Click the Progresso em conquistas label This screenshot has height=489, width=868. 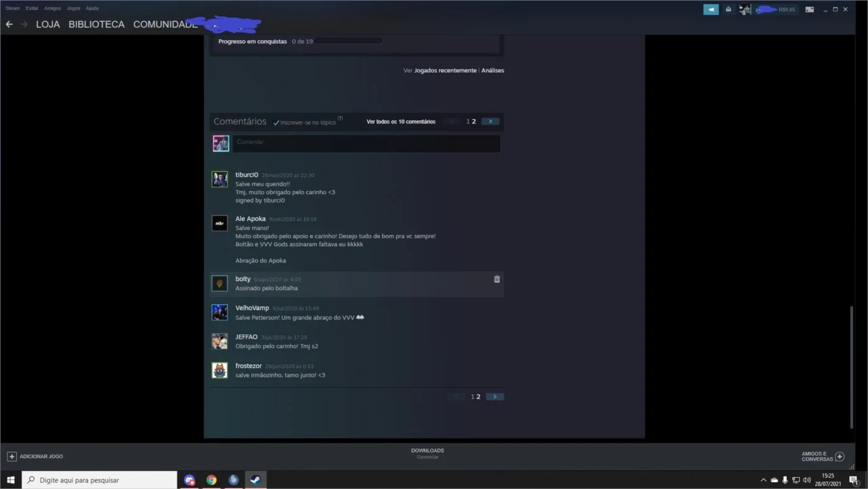click(252, 42)
